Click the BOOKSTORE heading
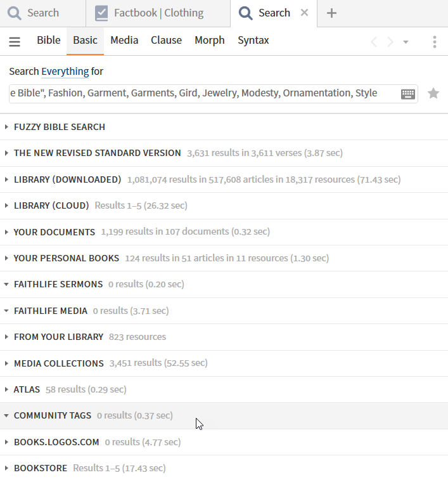This screenshot has width=448, height=482. coord(41,468)
